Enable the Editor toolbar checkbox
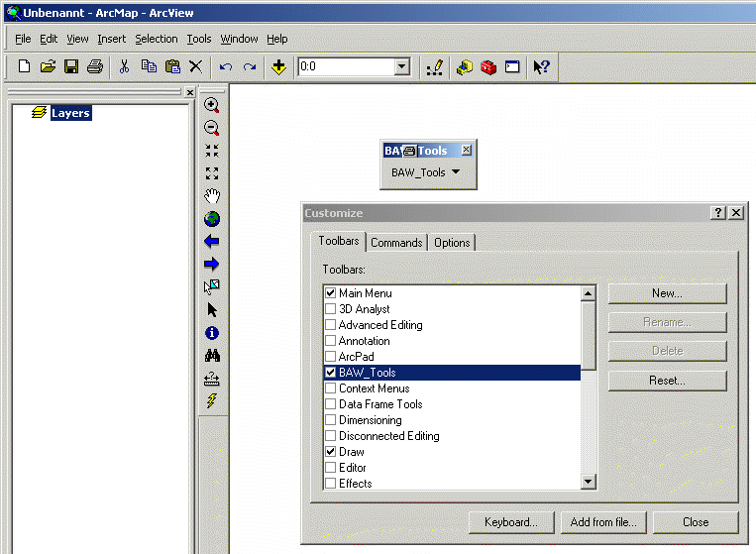 pos(330,468)
